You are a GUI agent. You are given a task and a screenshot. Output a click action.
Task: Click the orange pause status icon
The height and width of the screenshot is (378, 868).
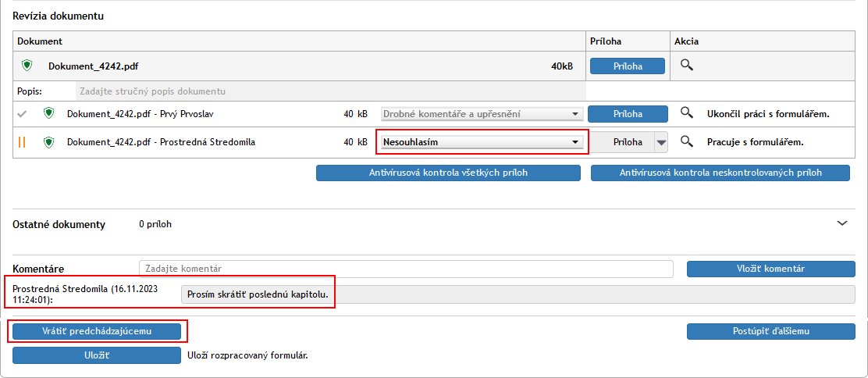tap(23, 142)
